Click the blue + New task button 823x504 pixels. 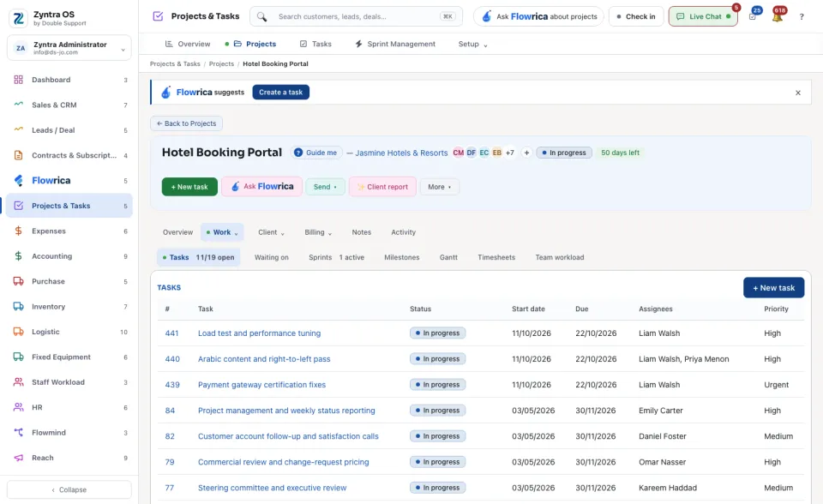773,288
